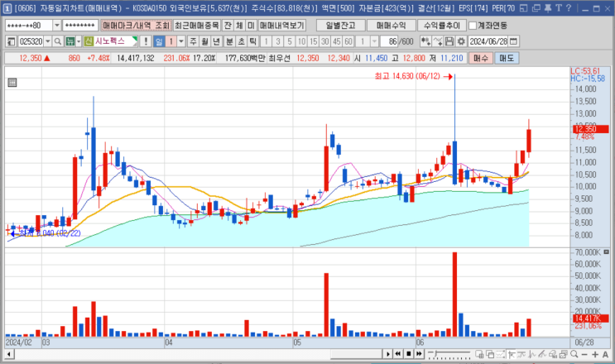Click the candle count field showing 86

coord(390,41)
